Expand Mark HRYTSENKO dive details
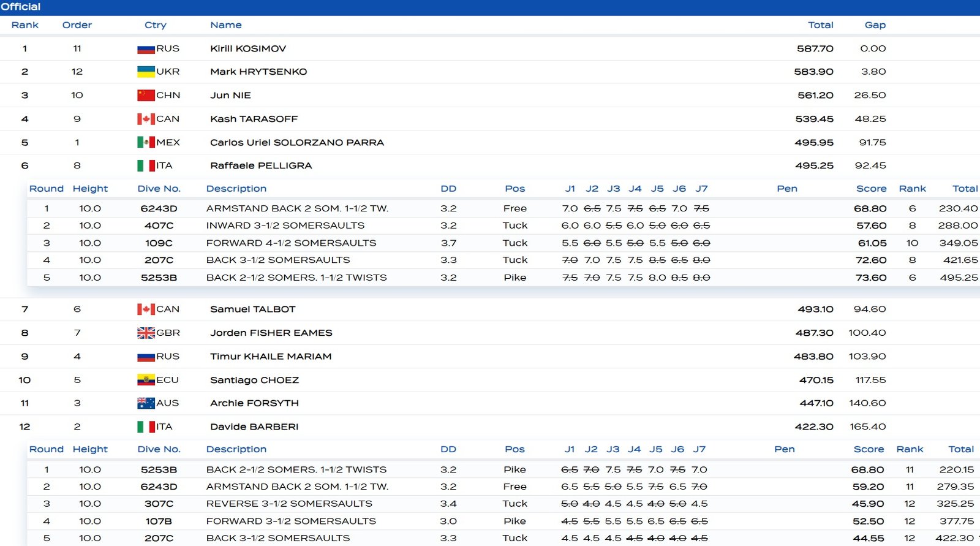 490,72
